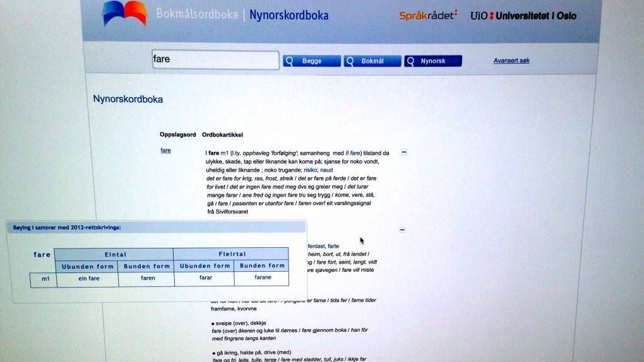Click the m1 inflection code link
The image size is (644, 362).
[x=225, y=153]
